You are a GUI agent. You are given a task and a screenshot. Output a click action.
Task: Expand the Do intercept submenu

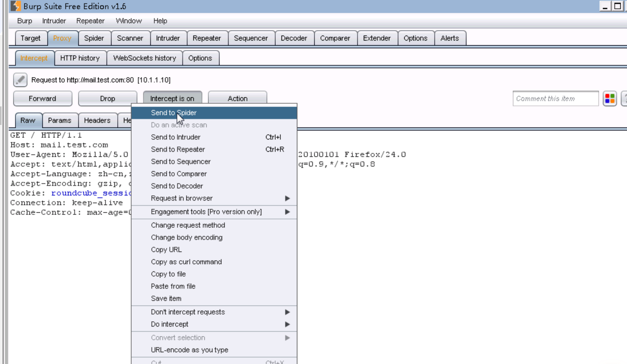click(214, 324)
